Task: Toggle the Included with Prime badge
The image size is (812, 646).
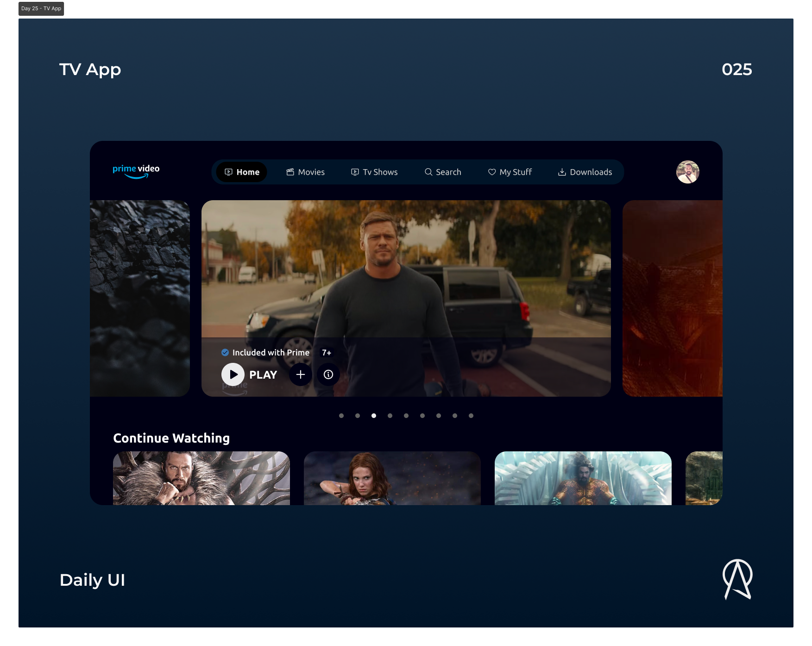Action: coord(265,352)
